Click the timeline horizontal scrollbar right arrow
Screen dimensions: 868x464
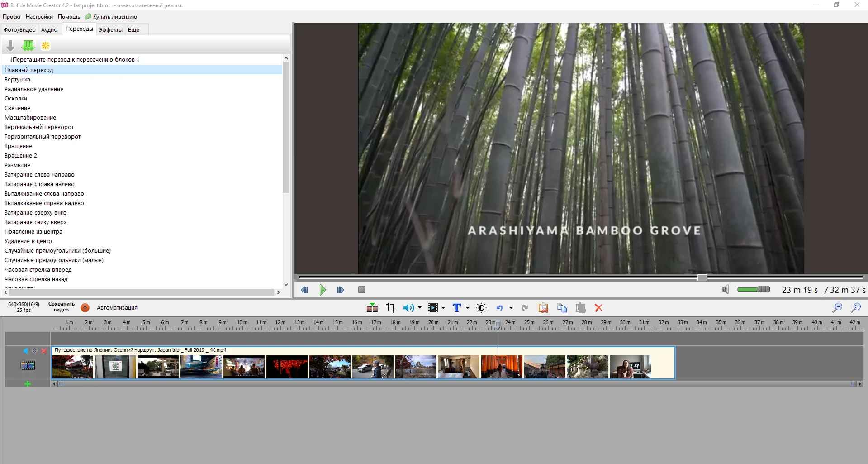click(860, 384)
